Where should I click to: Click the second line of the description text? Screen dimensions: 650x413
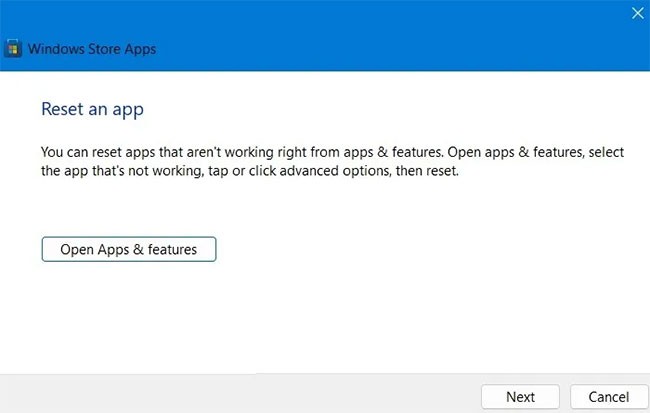[x=248, y=171]
